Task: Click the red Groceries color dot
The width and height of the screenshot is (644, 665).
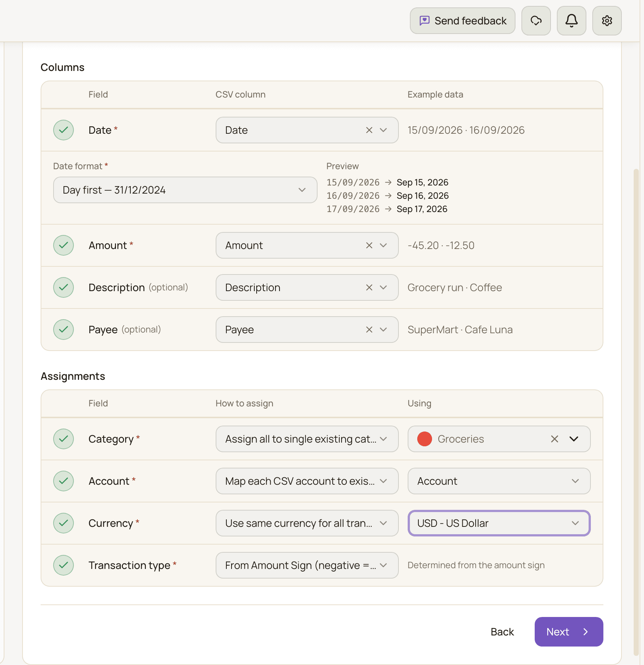Action: point(425,439)
